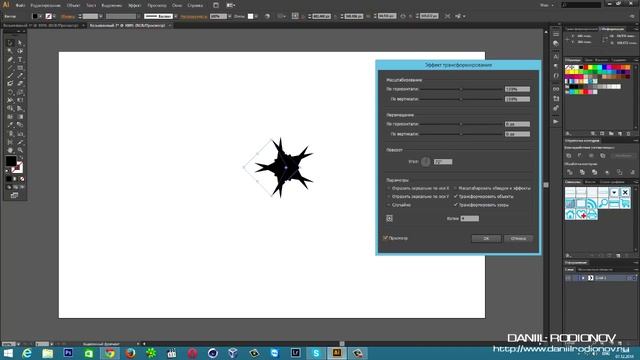Select the Eyedropper tool
Image resolution: width=640 pixels, height=360 pixels.
point(10,125)
